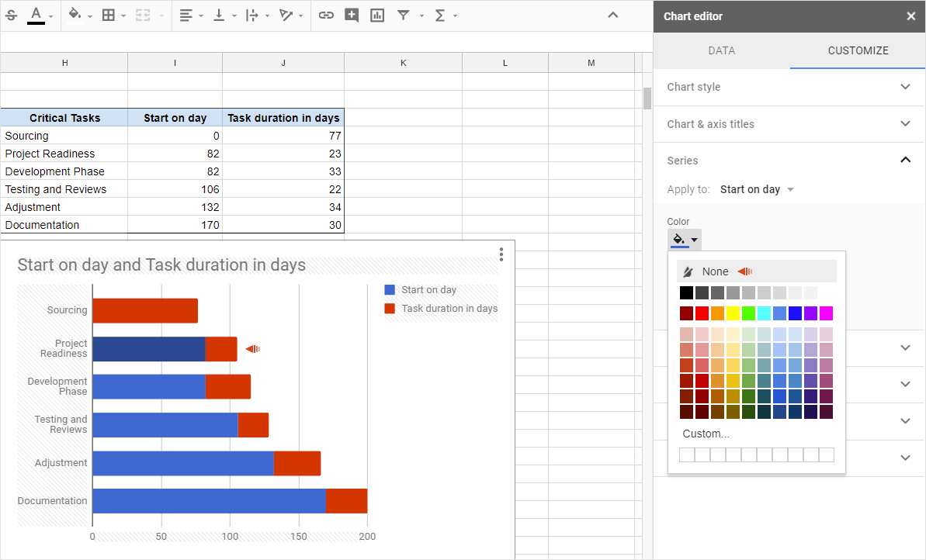Pick the bright red color swatch
This screenshot has width=926, height=560.
pyautogui.click(x=702, y=313)
